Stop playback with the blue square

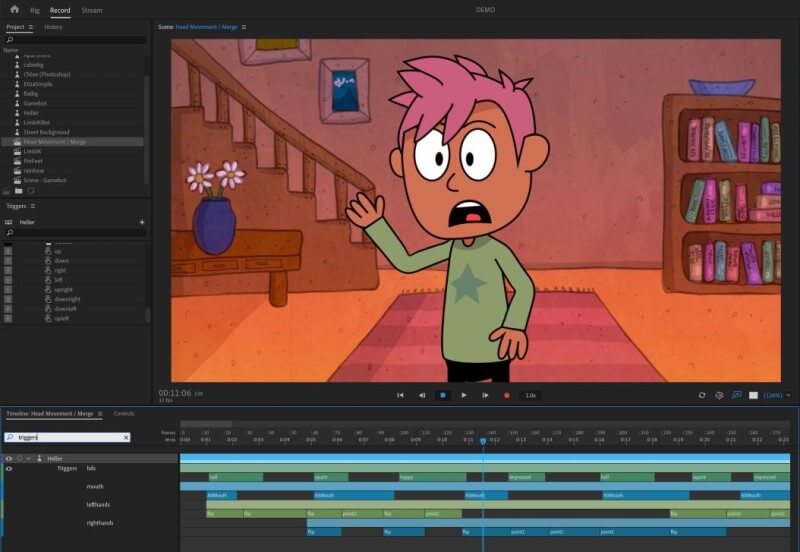443,395
